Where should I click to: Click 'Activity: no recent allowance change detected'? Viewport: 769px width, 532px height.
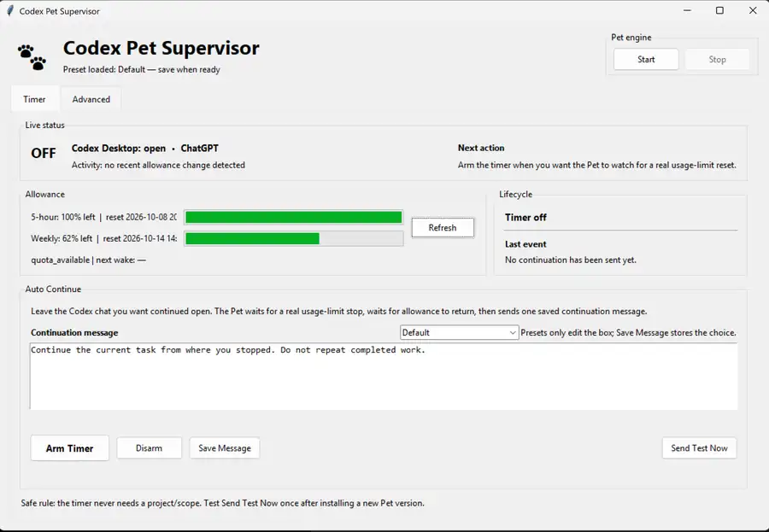tap(158, 166)
